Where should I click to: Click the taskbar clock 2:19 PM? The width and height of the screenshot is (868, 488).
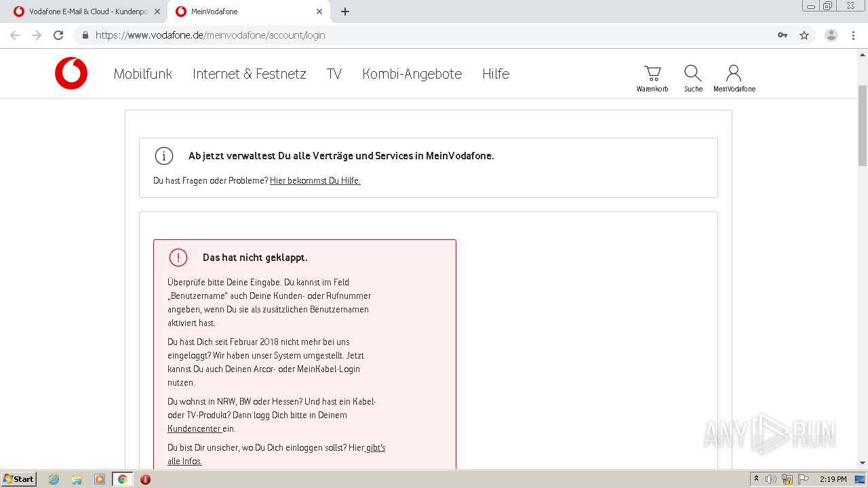833,479
